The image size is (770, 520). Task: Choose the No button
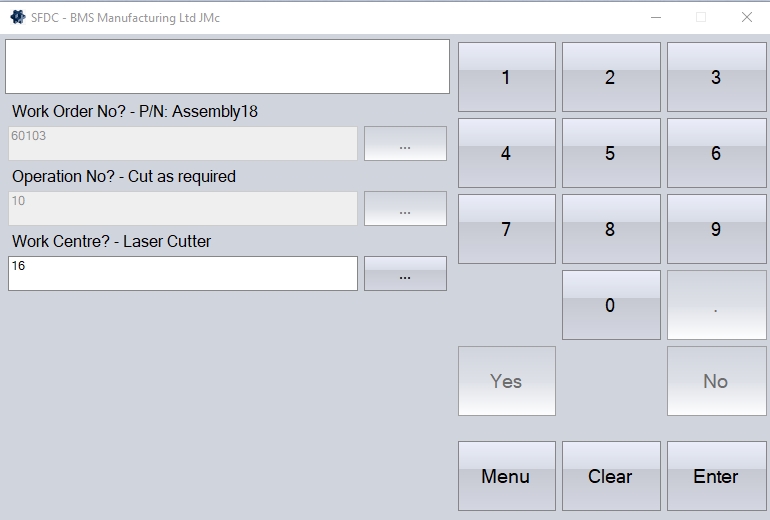716,381
